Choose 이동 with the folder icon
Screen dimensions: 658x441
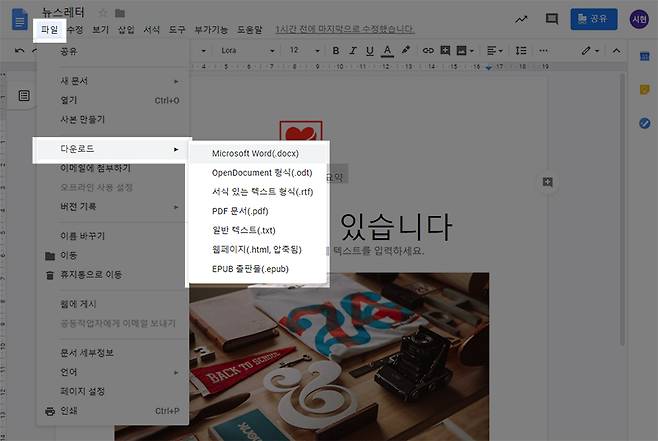112,256
